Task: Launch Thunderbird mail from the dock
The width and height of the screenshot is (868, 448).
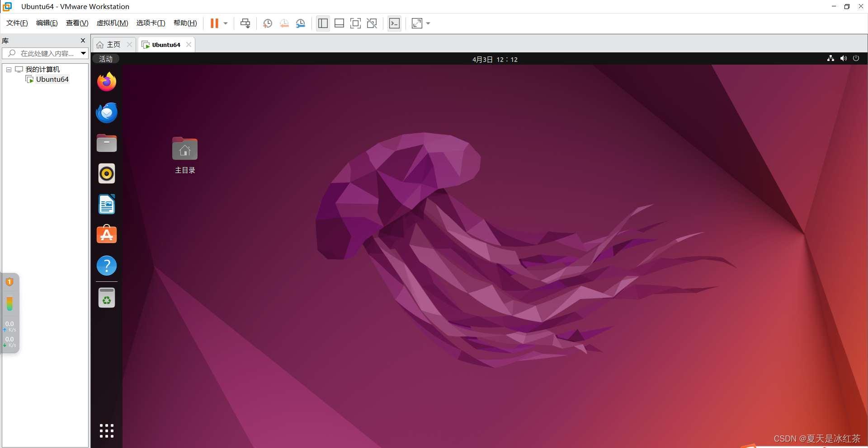Action: coord(107,112)
